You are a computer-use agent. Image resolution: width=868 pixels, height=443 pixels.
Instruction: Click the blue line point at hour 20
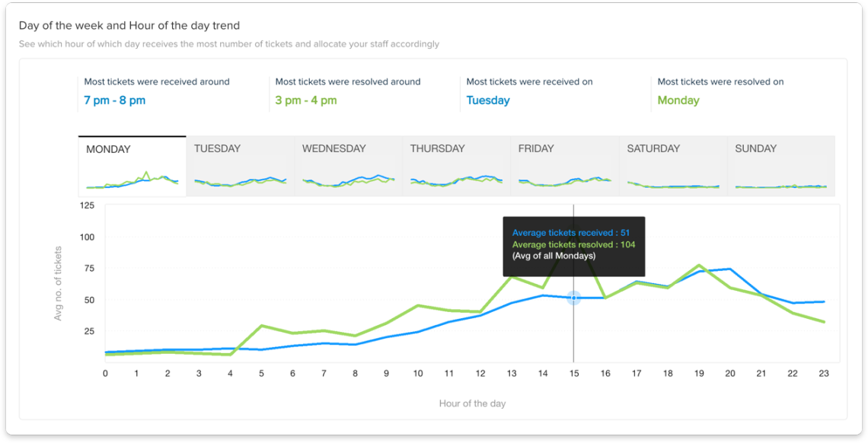pos(729,268)
